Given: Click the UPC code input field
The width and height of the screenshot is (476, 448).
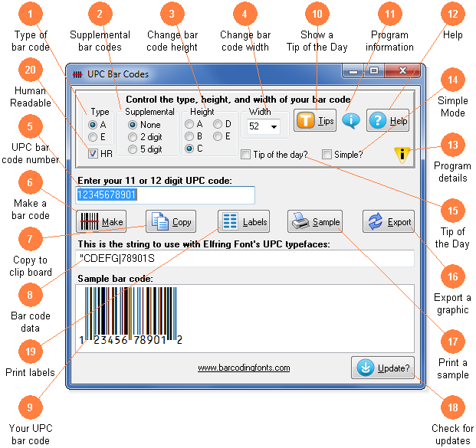Looking at the screenshot, I should (165, 195).
